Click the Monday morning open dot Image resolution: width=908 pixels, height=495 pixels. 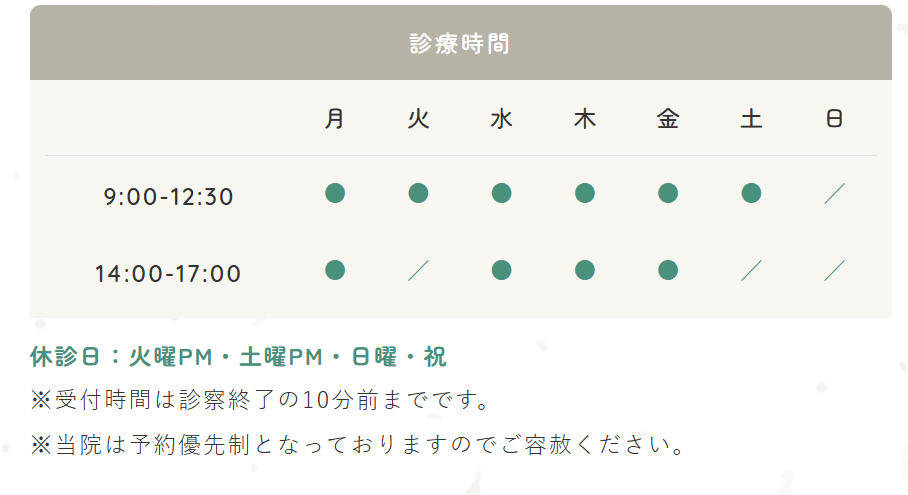[335, 193]
